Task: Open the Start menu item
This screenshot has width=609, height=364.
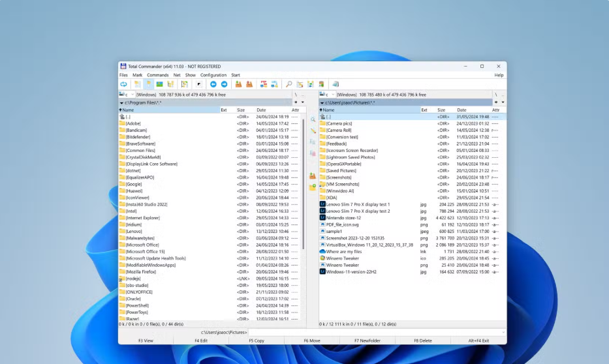Action: [236, 75]
